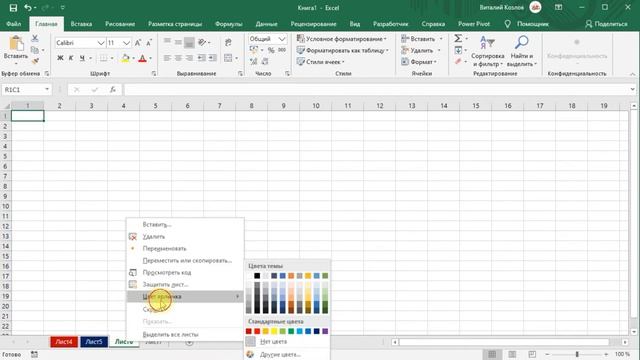Open the Вставка ribbon tab

tap(81, 24)
